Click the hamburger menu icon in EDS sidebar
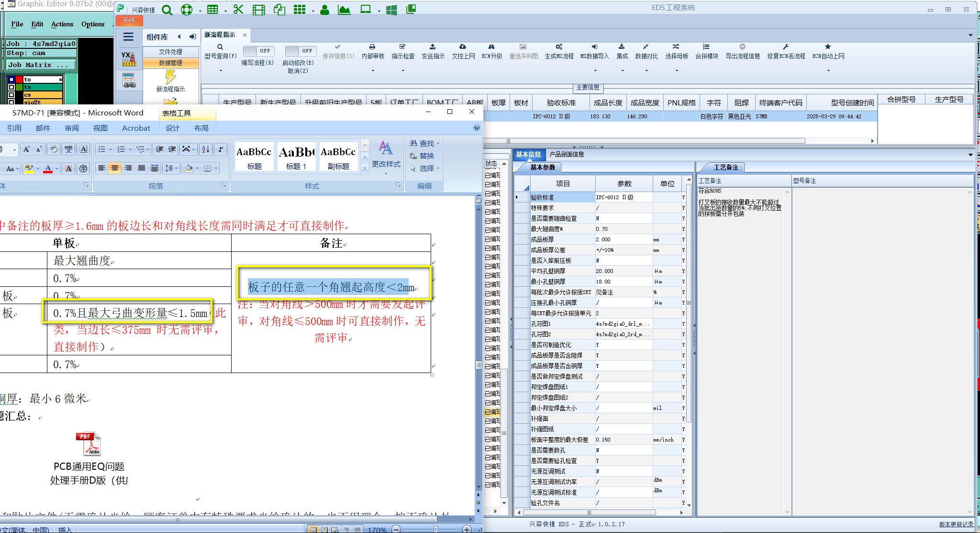Image resolution: width=980 pixels, height=533 pixels. (128, 37)
